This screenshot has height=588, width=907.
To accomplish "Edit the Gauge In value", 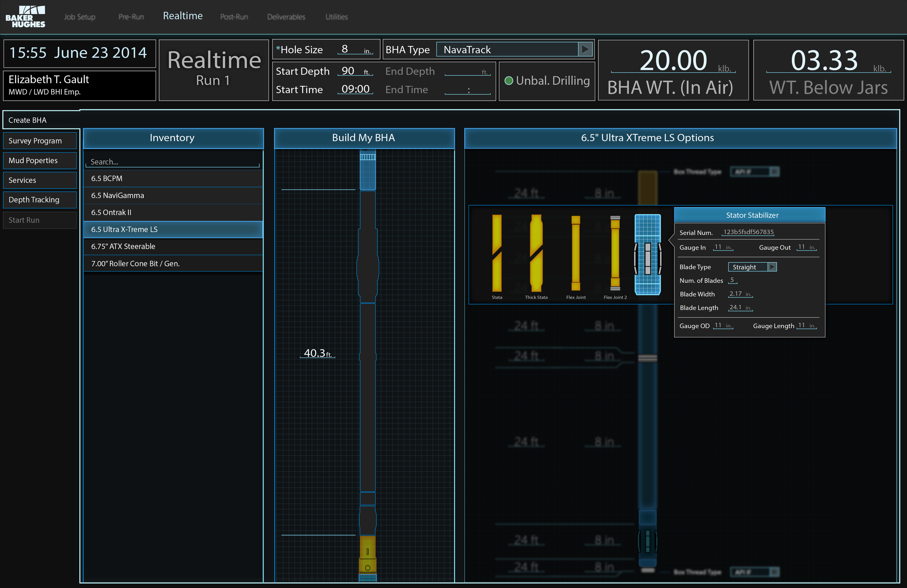I will [723, 247].
